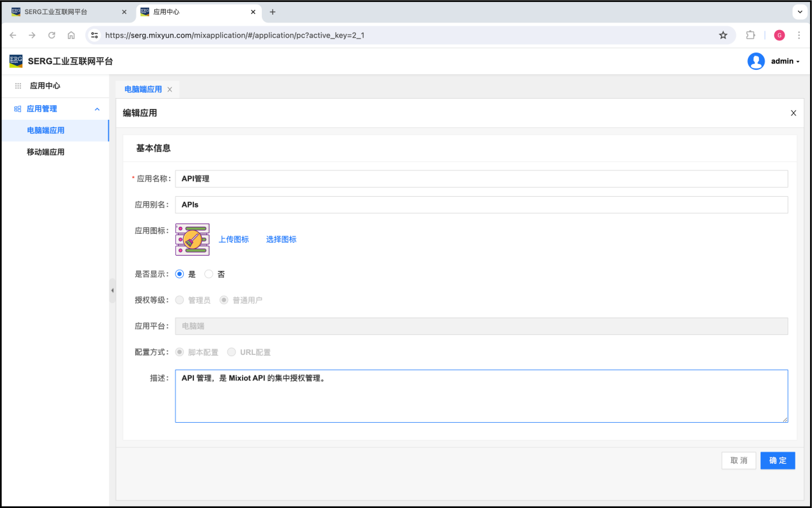This screenshot has width=812, height=508.
Task: Collapse the 应用管理 sidebar menu
Action: (x=97, y=109)
